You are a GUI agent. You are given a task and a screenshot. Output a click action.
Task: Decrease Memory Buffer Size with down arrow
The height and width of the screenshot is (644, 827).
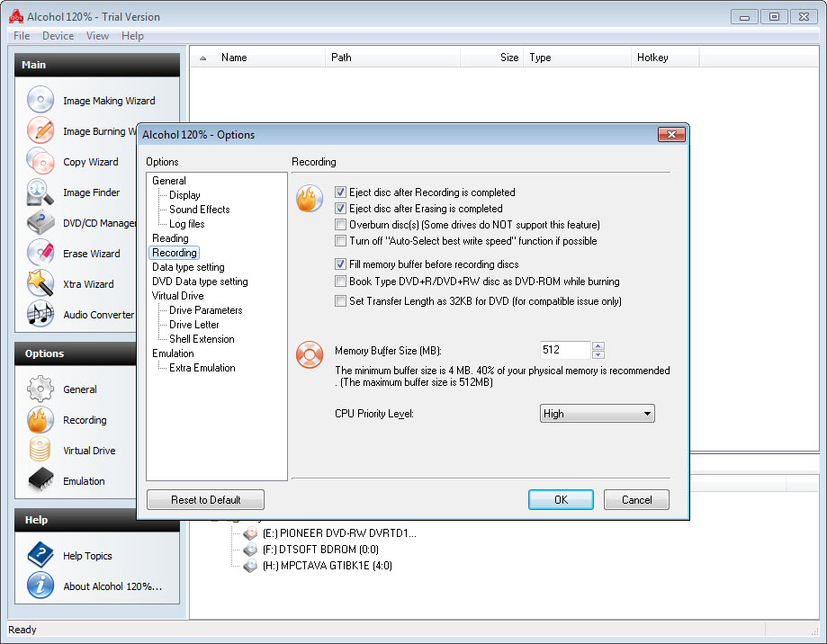[x=598, y=354]
